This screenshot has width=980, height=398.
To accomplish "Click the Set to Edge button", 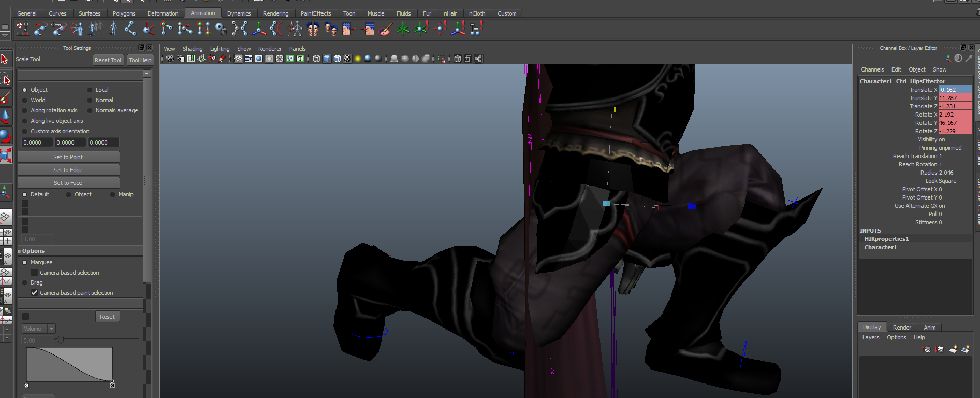I will (68, 170).
